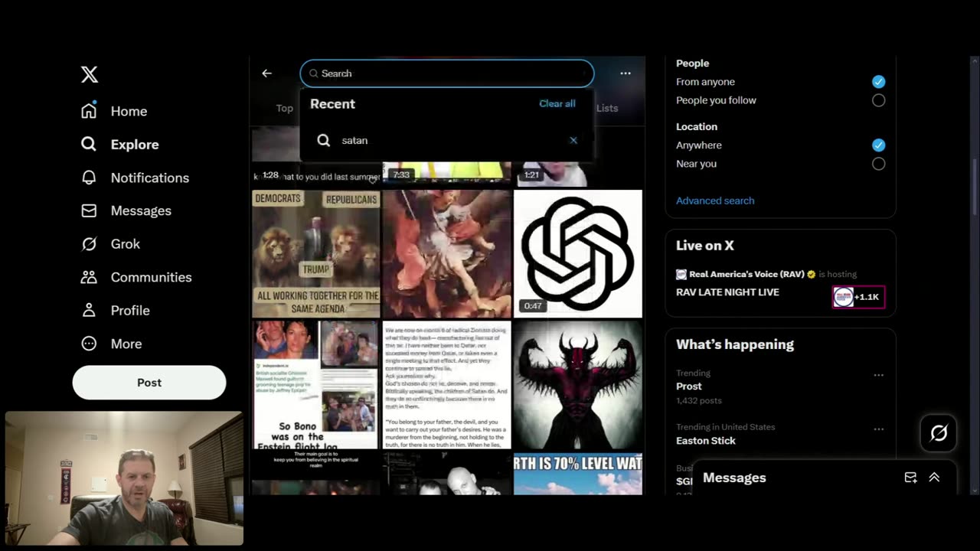Screen dimensions: 980x551
Task: Click the Explore magnifier icon
Action: (x=89, y=145)
